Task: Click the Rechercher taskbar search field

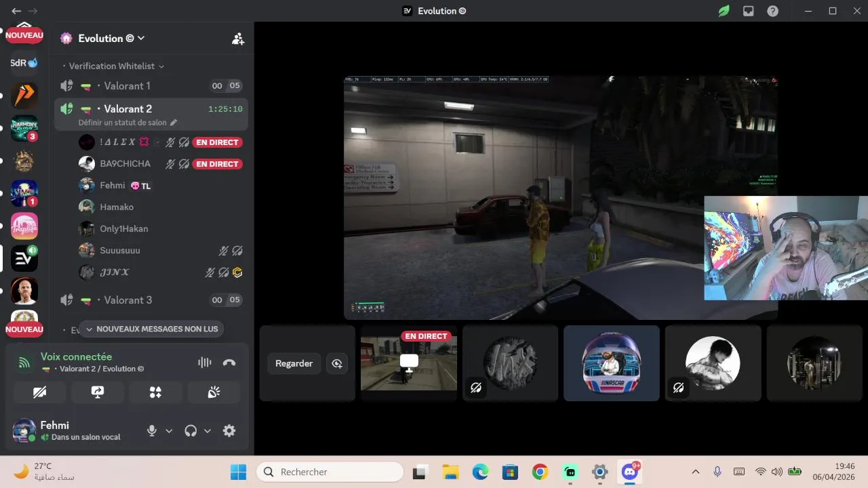Action: pos(330,472)
